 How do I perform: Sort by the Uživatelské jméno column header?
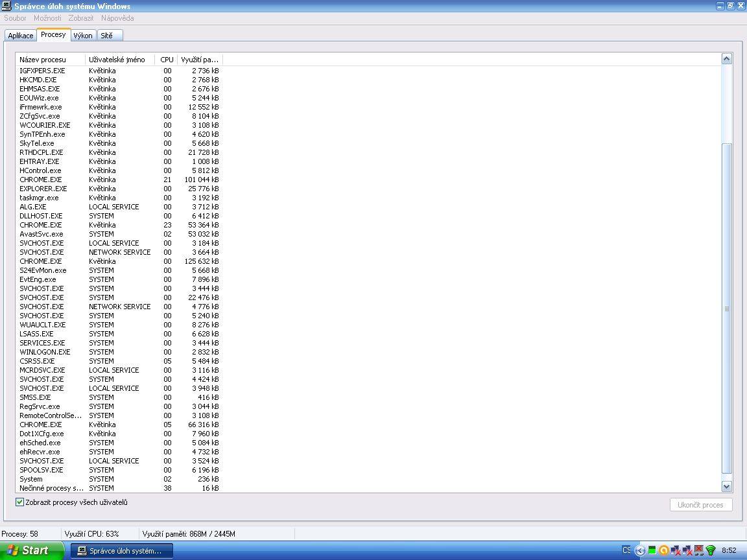click(x=120, y=60)
